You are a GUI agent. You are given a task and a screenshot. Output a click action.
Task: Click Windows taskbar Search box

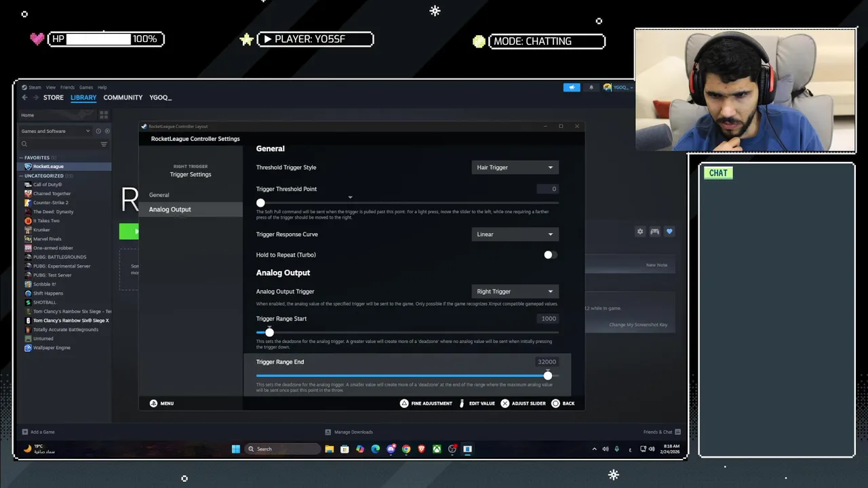tap(283, 449)
